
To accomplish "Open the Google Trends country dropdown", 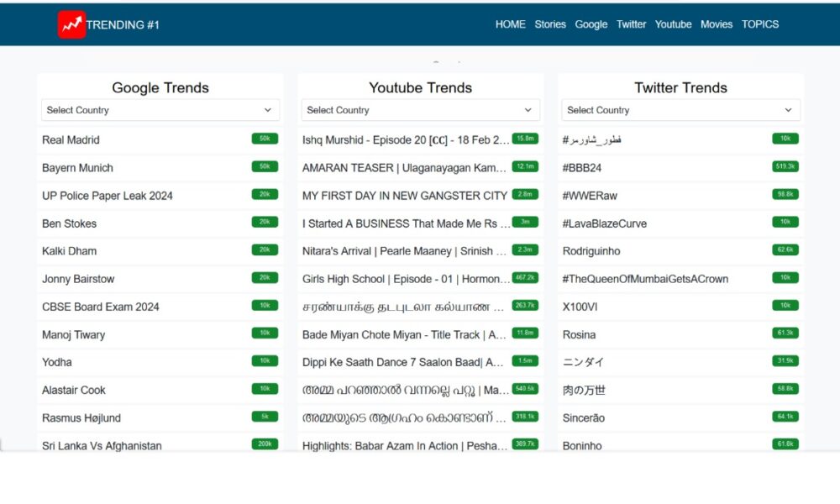I will coord(160,110).
